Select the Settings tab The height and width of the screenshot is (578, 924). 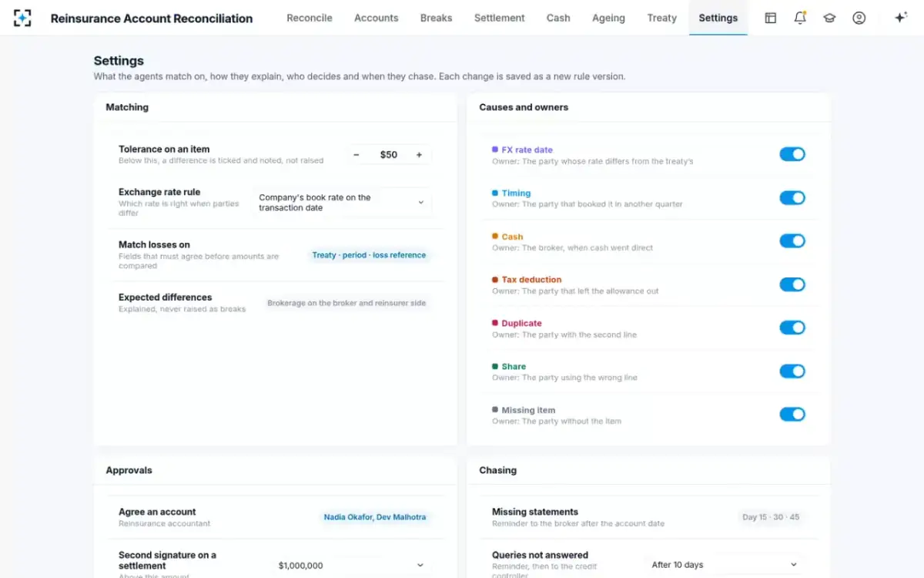pos(718,18)
